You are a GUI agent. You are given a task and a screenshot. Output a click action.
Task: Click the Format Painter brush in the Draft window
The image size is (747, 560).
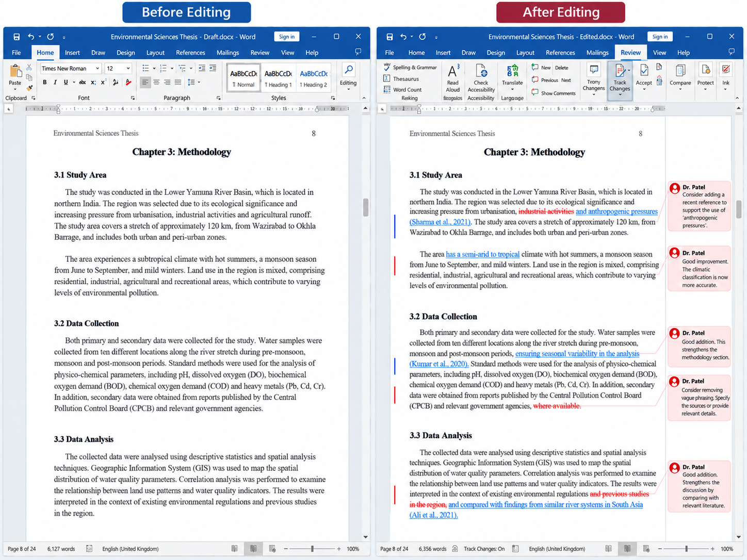tap(29, 87)
